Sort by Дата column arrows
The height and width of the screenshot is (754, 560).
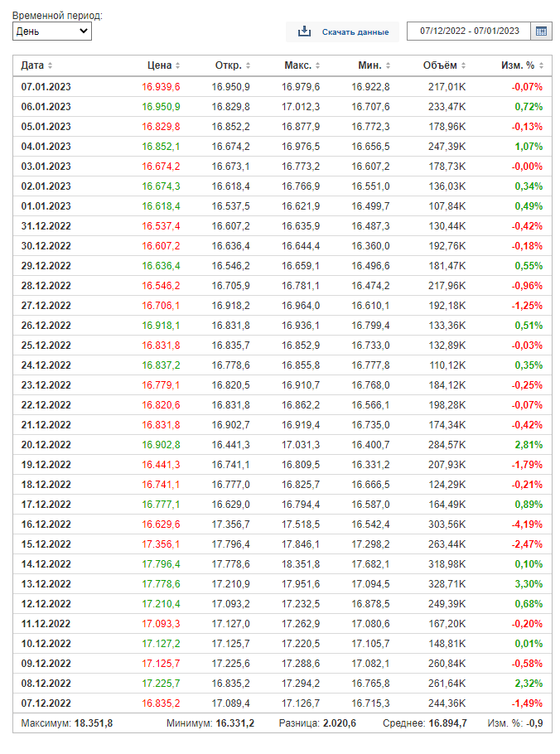coord(50,66)
